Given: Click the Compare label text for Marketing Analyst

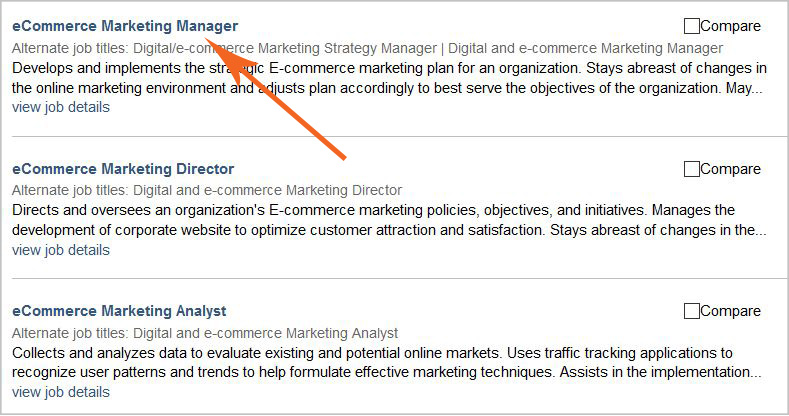Looking at the screenshot, I should [x=731, y=311].
